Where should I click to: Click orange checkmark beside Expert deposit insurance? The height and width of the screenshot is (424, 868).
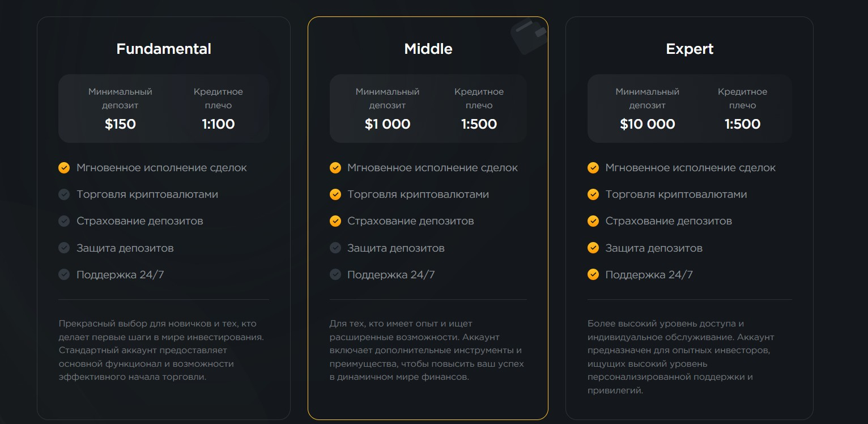pyautogui.click(x=593, y=221)
